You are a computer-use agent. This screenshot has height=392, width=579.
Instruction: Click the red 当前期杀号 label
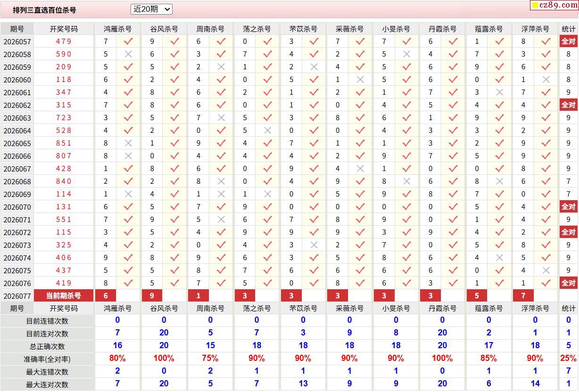[x=64, y=295]
